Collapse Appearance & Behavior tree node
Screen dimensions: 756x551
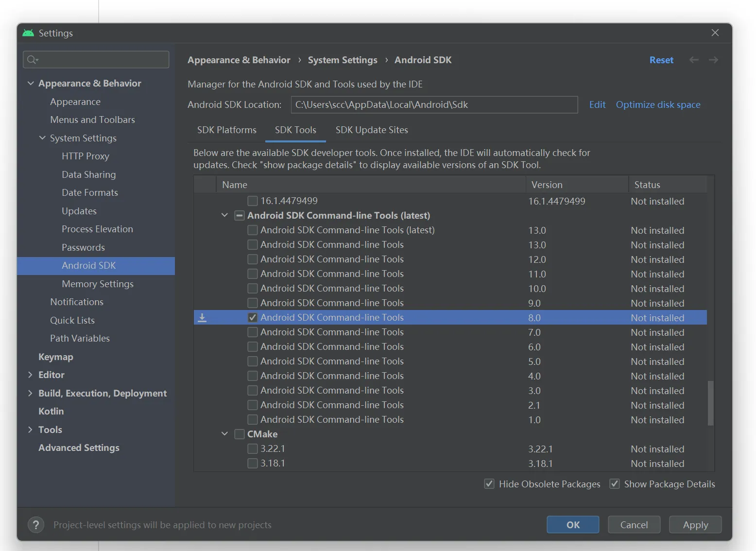tap(31, 83)
